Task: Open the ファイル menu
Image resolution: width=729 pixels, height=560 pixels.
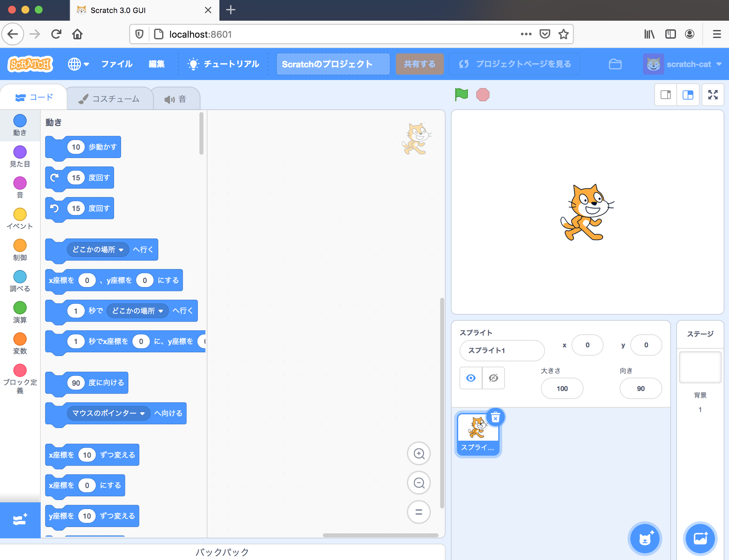Action: click(x=117, y=64)
